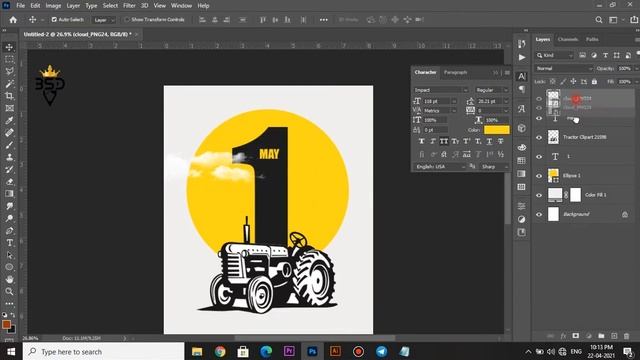This screenshot has height=360, width=640.
Task: Switch to the Channels tab
Action: pyautogui.click(x=568, y=39)
